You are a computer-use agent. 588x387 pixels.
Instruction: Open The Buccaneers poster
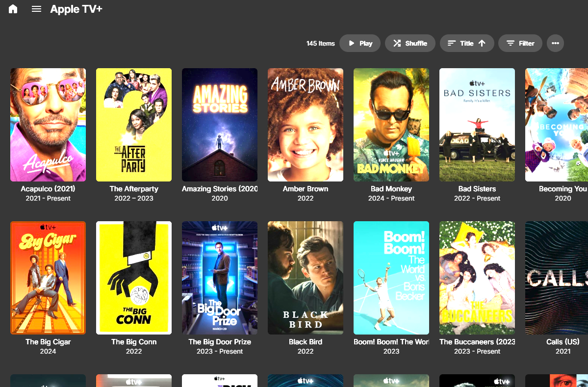(x=477, y=278)
